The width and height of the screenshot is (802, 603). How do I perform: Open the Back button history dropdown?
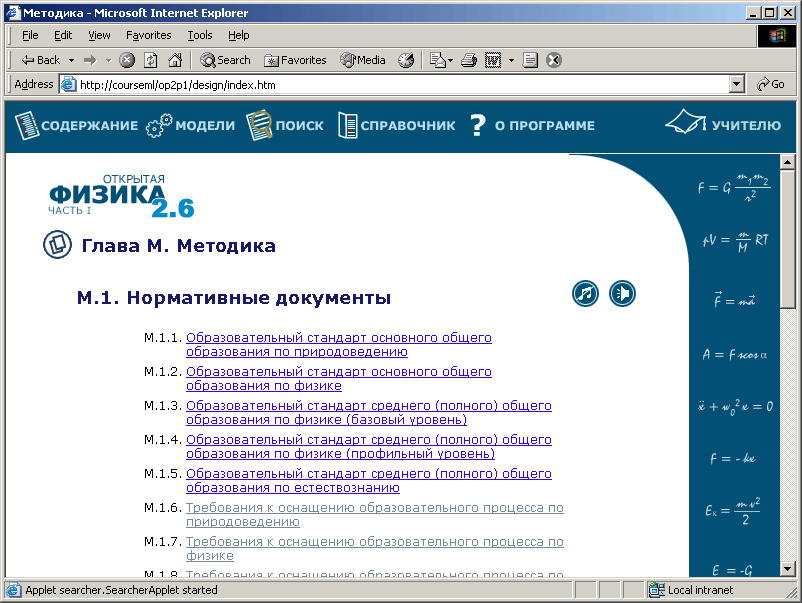click(x=69, y=60)
